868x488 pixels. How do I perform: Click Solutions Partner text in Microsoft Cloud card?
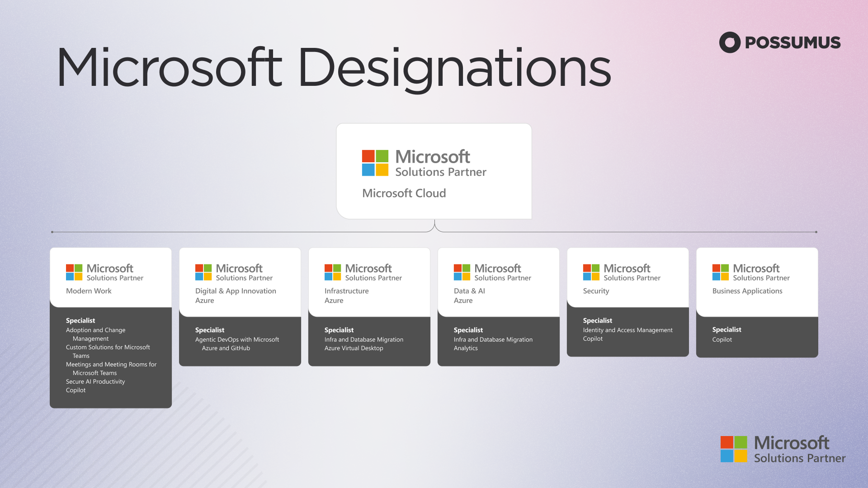click(441, 172)
